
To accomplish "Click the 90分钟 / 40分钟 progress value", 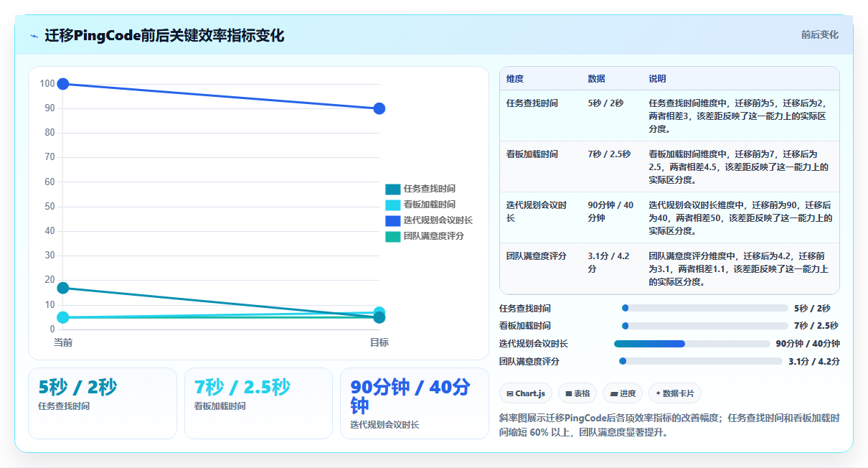I will pyautogui.click(x=808, y=344).
